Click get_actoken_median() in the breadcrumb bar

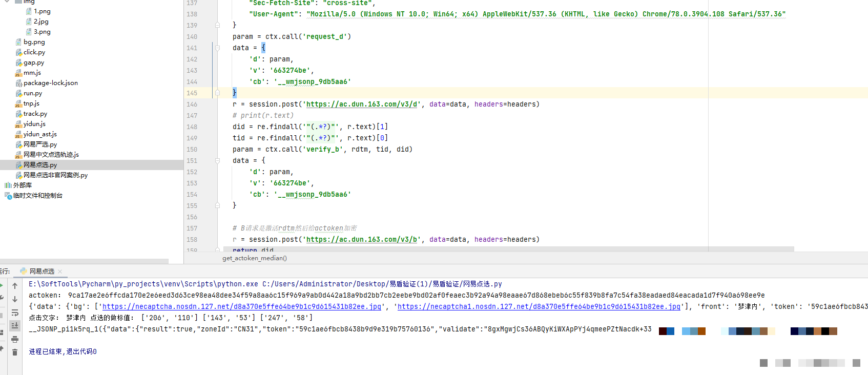[254, 258]
